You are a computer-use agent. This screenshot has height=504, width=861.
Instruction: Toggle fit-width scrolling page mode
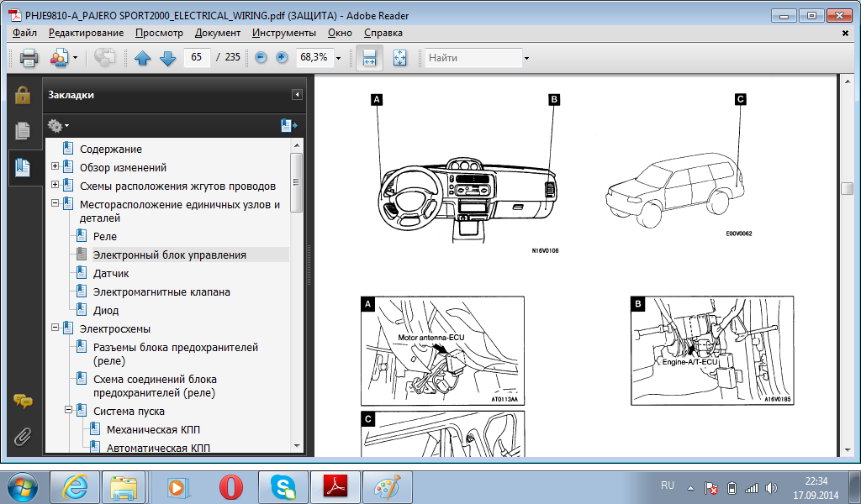(x=369, y=58)
